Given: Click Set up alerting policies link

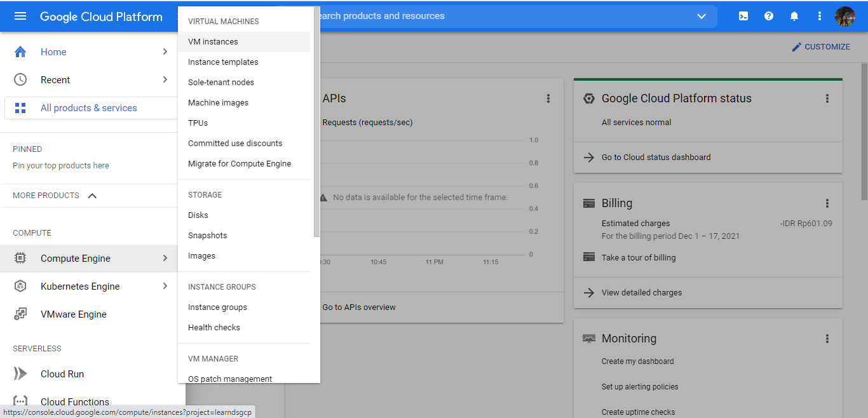Looking at the screenshot, I should coord(640,387).
